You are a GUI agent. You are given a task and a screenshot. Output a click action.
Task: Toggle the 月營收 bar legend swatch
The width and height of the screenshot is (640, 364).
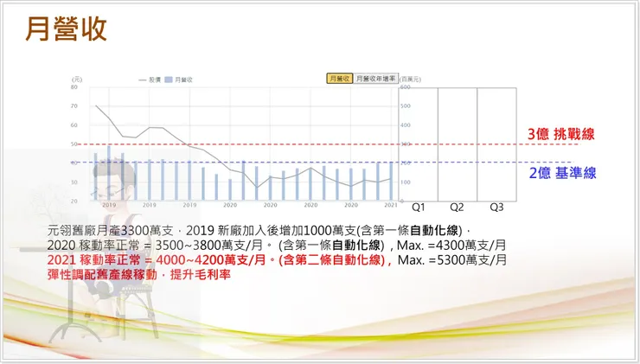(169, 80)
